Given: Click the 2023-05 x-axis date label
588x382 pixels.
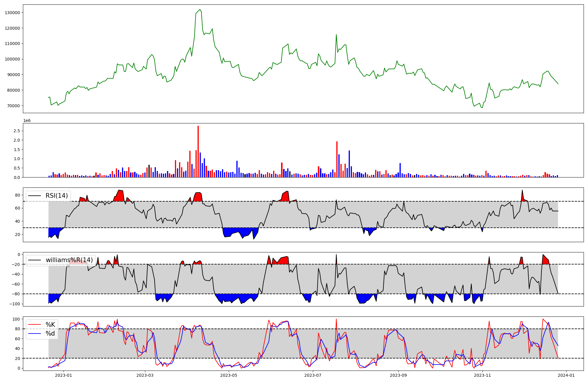Looking at the screenshot, I should point(228,375).
